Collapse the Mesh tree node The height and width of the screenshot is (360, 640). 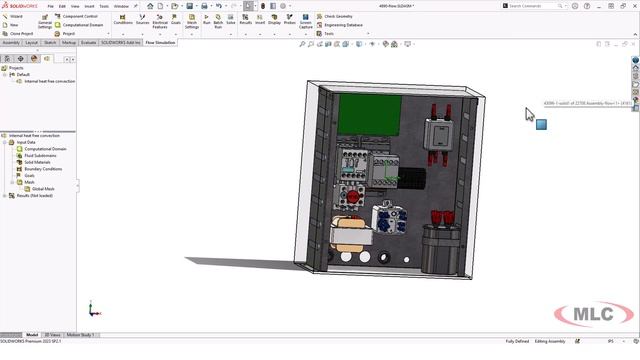(13, 182)
